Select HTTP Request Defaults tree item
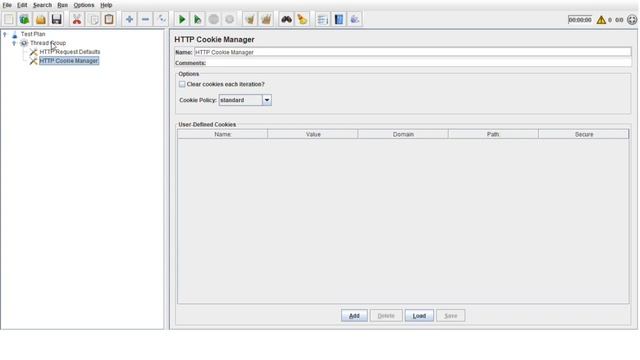 tap(70, 52)
